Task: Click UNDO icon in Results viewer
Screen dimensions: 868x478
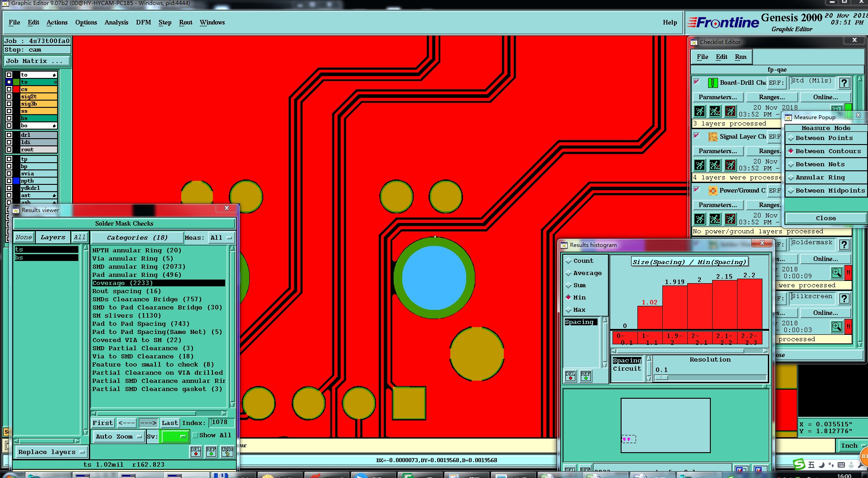Action: 227,451
